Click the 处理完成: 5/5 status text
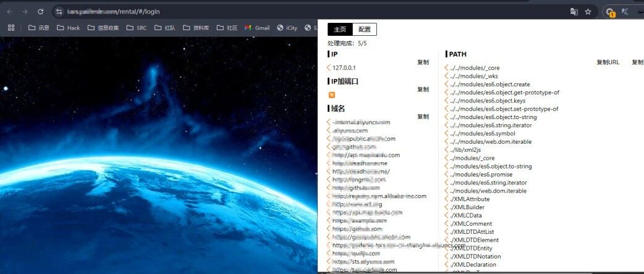644x274 pixels. (347, 43)
